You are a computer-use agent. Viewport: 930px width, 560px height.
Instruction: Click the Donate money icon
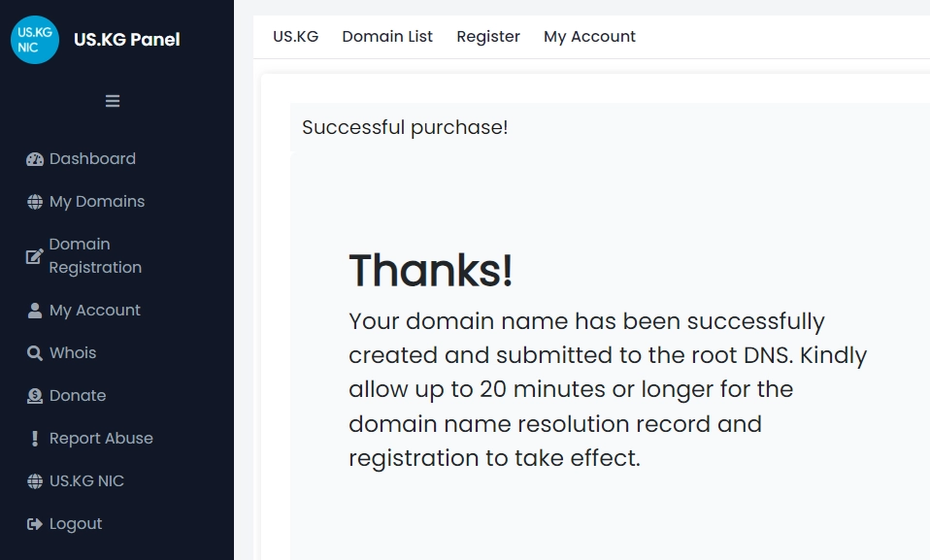click(35, 396)
